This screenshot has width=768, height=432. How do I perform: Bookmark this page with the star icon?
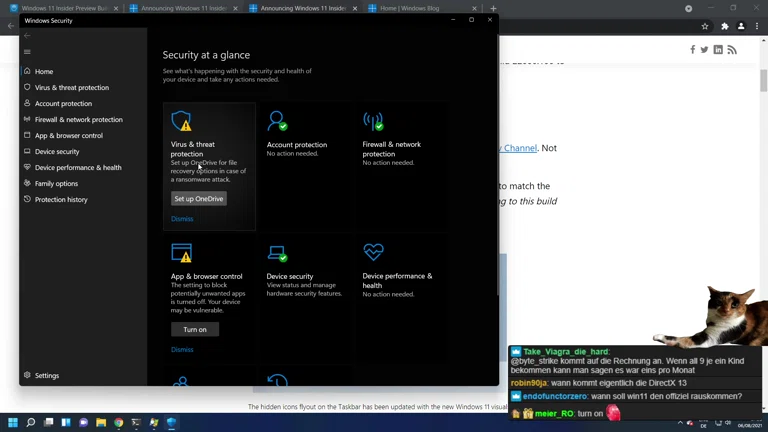705,26
